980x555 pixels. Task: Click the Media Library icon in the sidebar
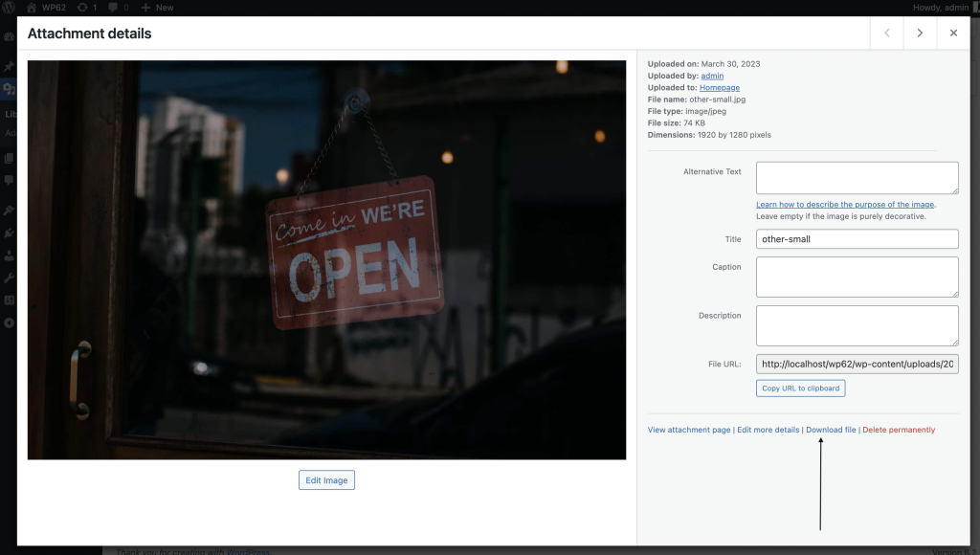click(9, 88)
